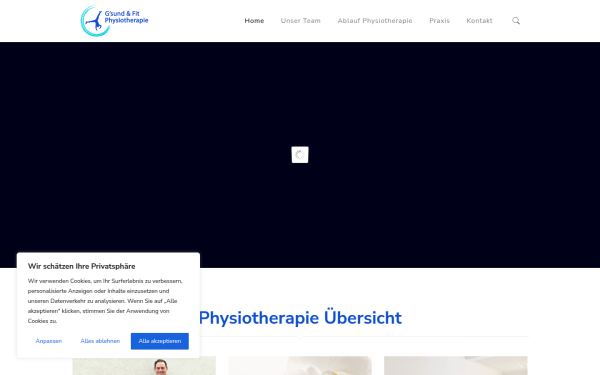
Task: Select the Praxis menu item
Action: pos(439,21)
